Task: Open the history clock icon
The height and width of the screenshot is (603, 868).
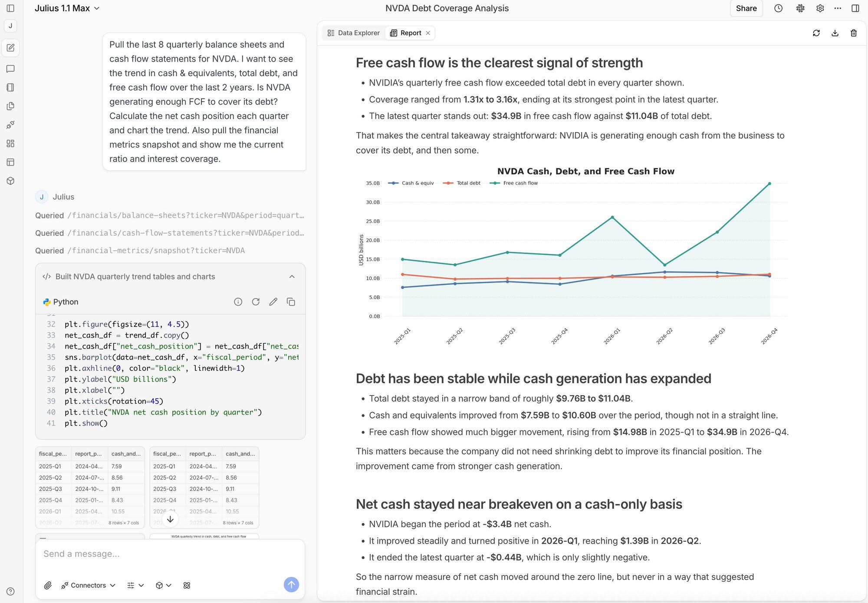Action: [778, 8]
